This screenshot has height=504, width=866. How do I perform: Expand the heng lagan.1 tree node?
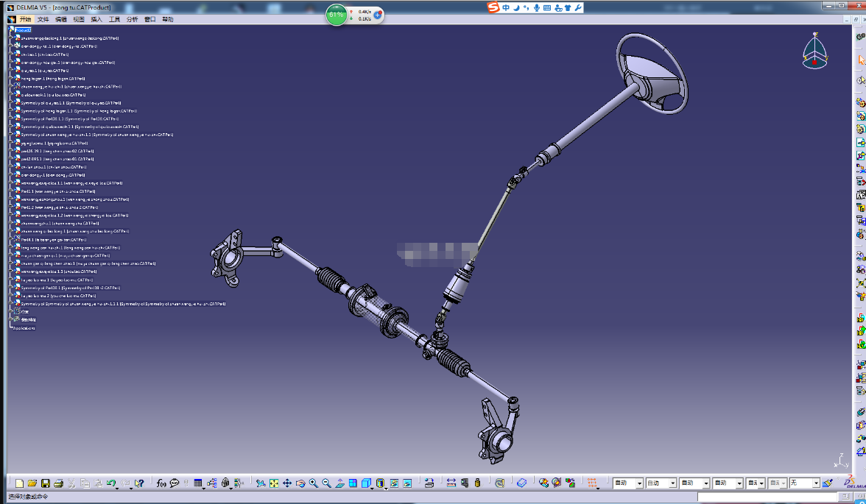pos(11,79)
